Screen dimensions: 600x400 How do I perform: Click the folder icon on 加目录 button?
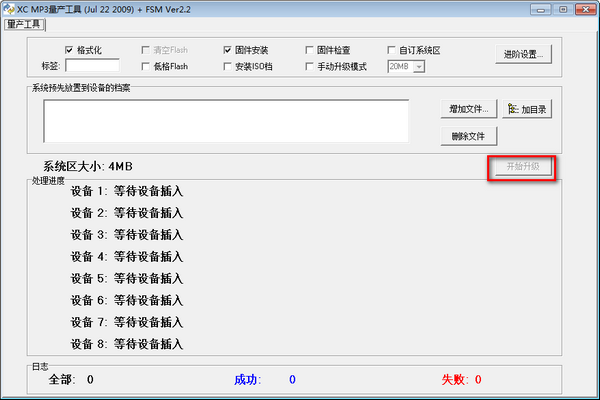tap(514, 109)
